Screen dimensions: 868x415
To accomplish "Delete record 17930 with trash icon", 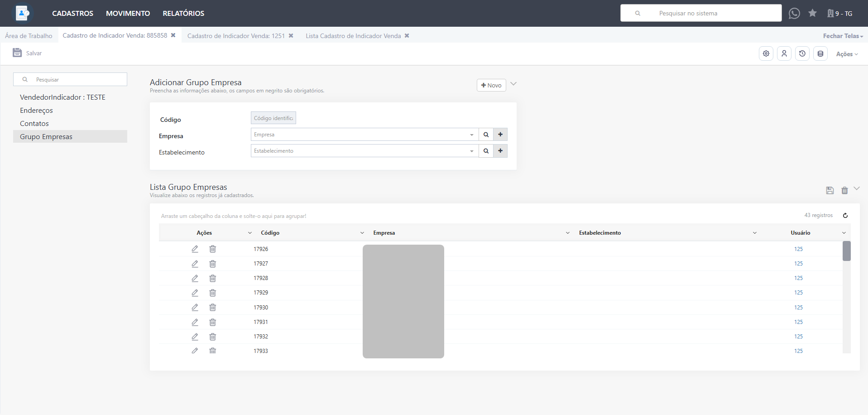I will 212,307.
